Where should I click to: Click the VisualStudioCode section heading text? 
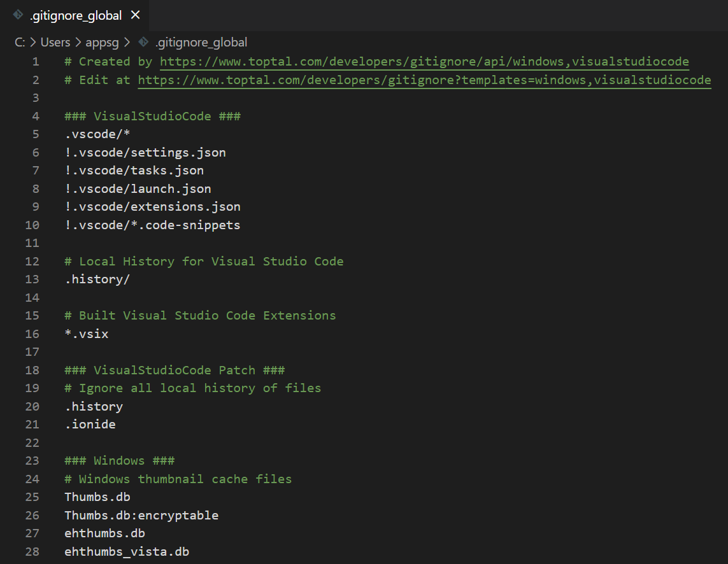[x=152, y=116]
